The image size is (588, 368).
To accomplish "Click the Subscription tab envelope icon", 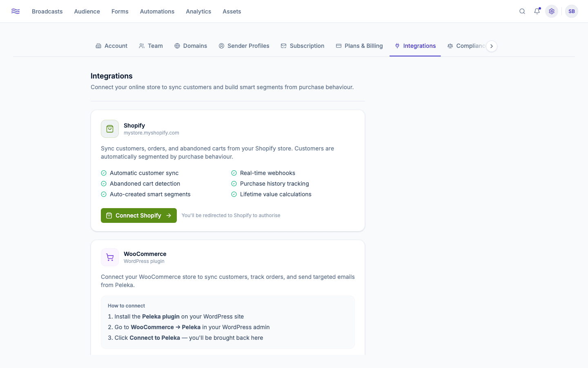I will click(283, 46).
